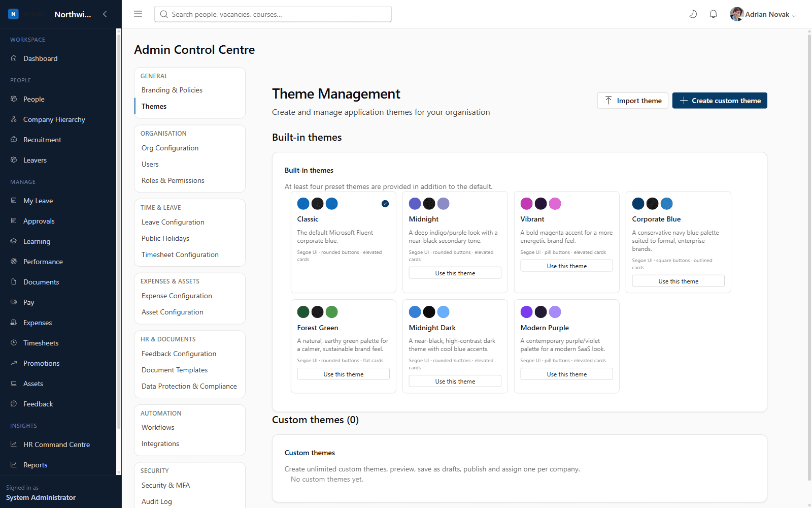Click the Vibrant magenta color swatch
The width and height of the screenshot is (812, 508).
(x=527, y=204)
